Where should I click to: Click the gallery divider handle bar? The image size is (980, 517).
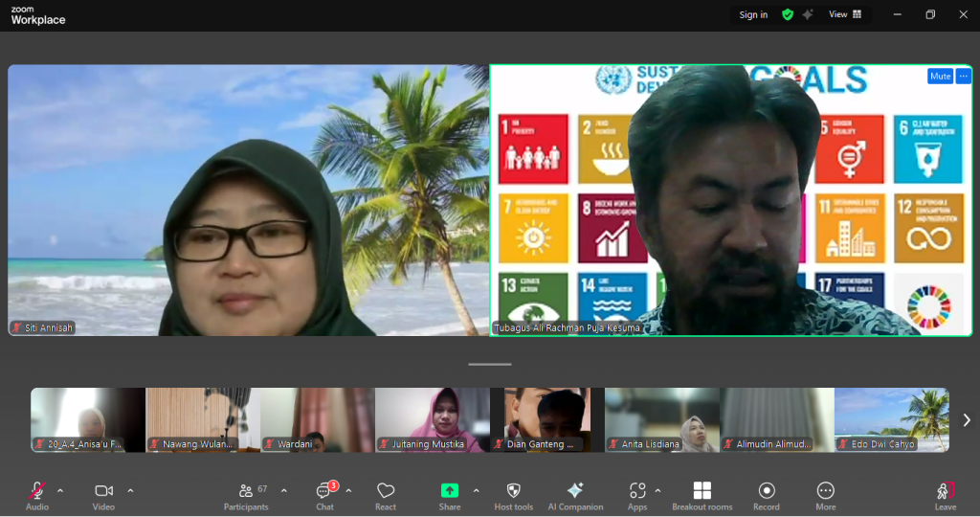pos(490,364)
